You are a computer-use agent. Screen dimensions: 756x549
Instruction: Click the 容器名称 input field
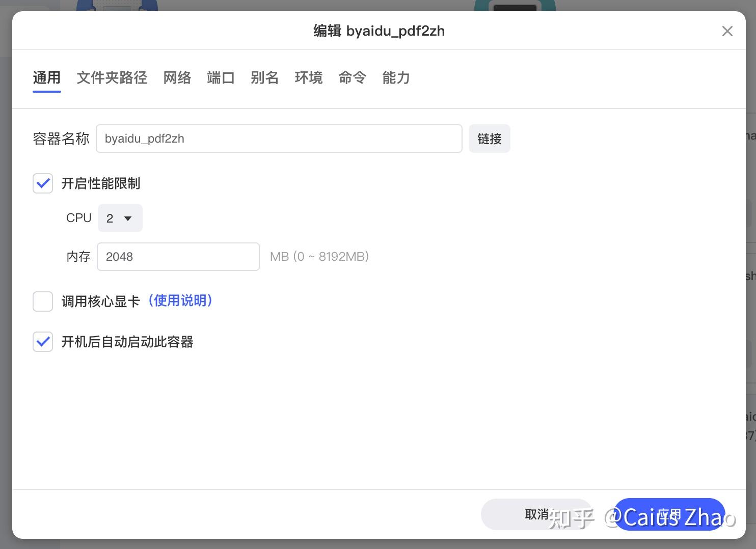tap(279, 139)
